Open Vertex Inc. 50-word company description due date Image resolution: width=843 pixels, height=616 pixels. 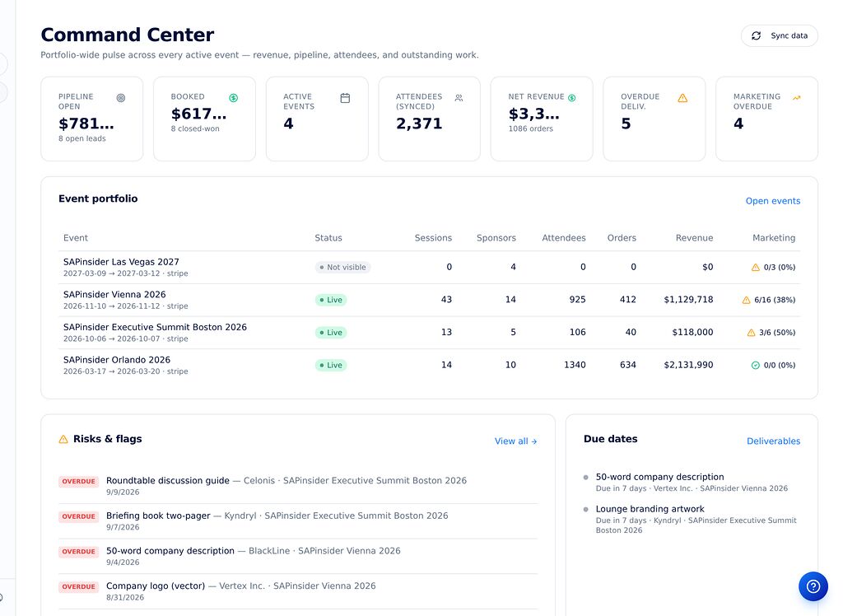coord(692,482)
